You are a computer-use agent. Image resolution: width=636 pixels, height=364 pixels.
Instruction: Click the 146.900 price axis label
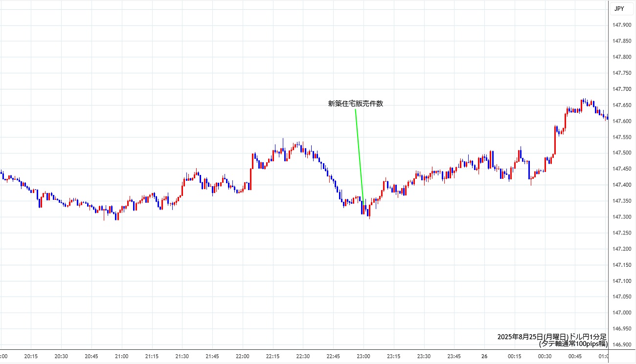pyautogui.click(x=622, y=345)
